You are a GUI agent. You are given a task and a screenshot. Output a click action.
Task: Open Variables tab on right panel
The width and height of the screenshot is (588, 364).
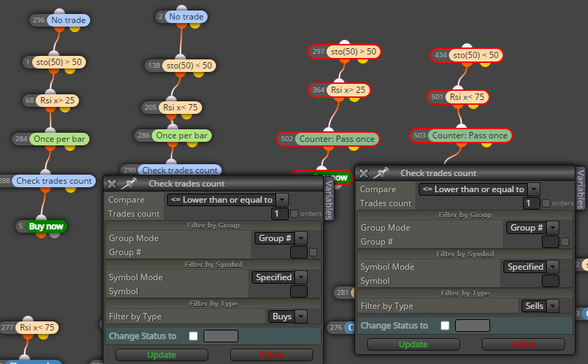(x=580, y=189)
